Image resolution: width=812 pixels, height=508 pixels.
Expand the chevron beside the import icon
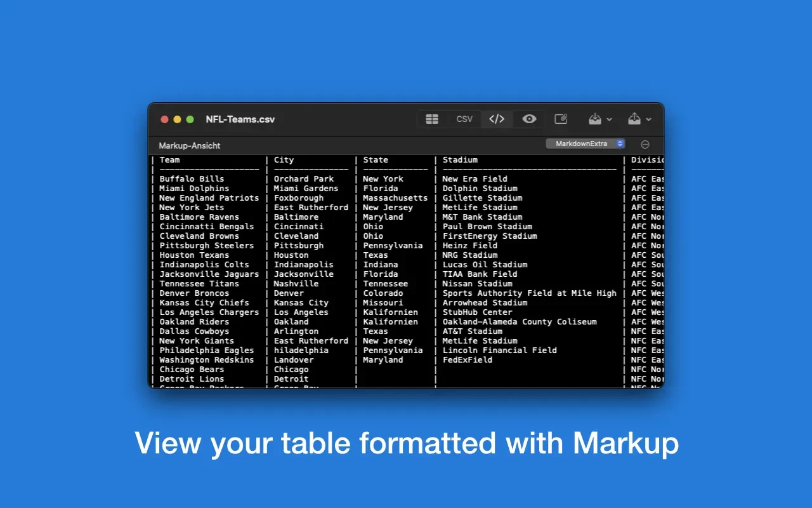coord(610,119)
